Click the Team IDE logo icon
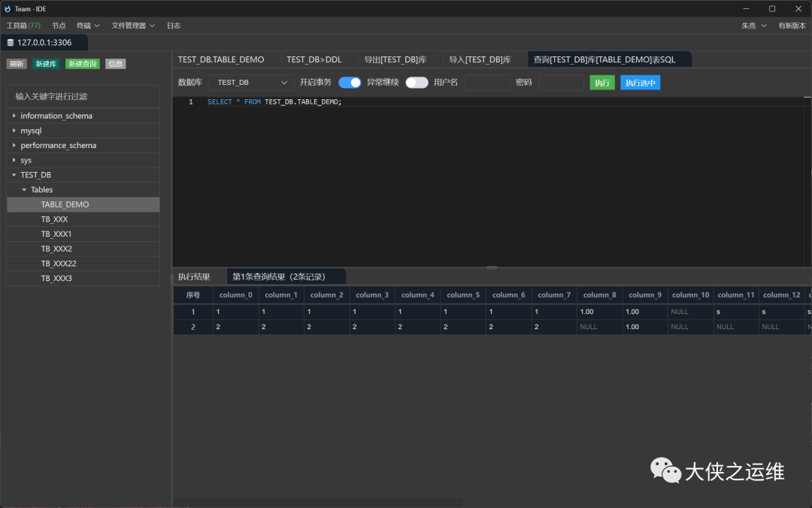The width and height of the screenshot is (812, 508). point(8,9)
